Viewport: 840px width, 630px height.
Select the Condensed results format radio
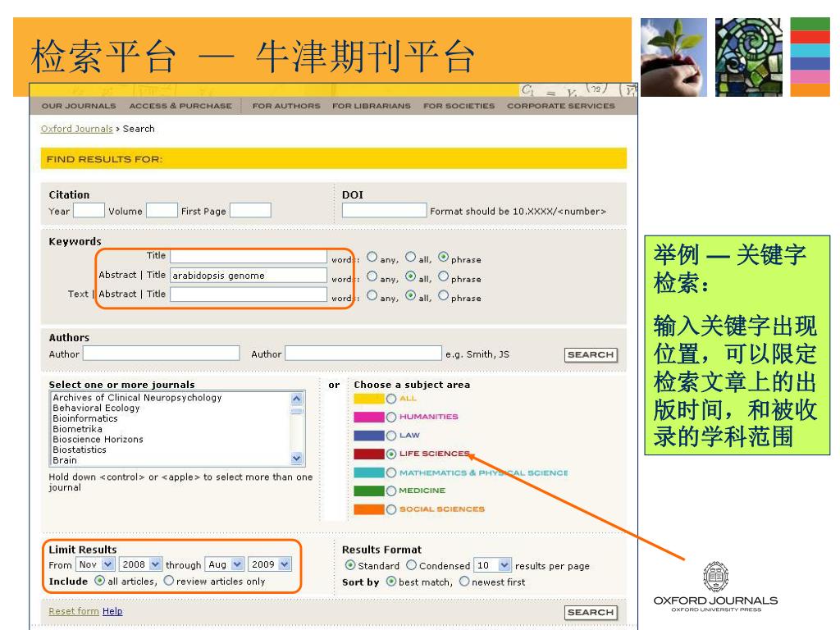coord(412,565)
